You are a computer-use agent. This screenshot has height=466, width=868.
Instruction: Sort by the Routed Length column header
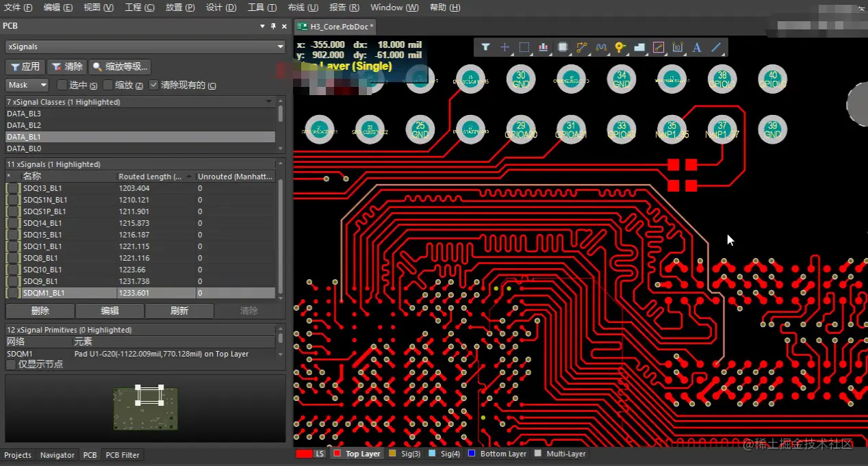[x=155, y=177]
